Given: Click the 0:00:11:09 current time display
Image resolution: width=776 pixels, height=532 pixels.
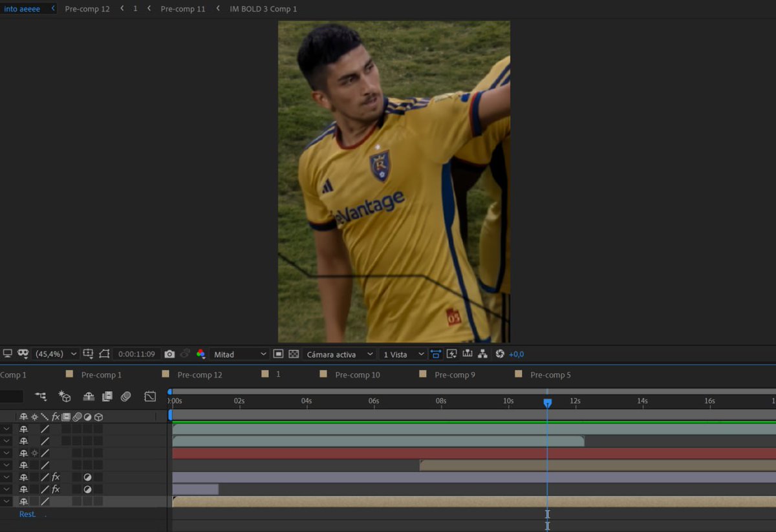Looking at the screenshot, I should [136, 354].
